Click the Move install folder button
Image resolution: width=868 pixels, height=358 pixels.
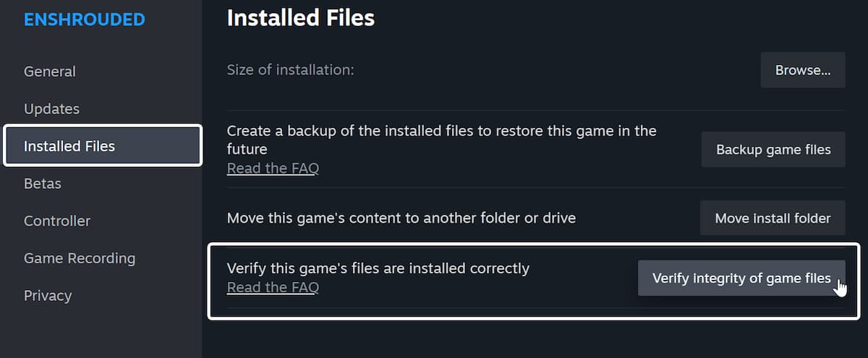pos(773,218)
